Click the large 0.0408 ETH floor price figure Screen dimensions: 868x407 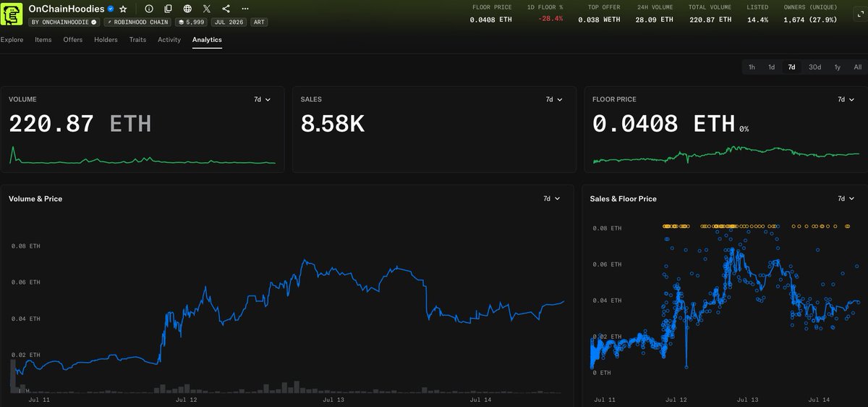point(664,125)
